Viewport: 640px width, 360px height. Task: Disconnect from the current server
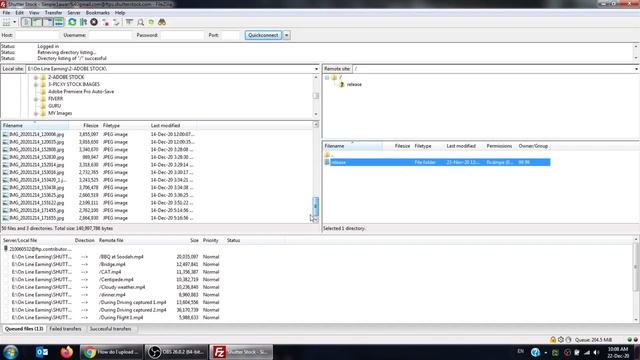click(106, 22)
